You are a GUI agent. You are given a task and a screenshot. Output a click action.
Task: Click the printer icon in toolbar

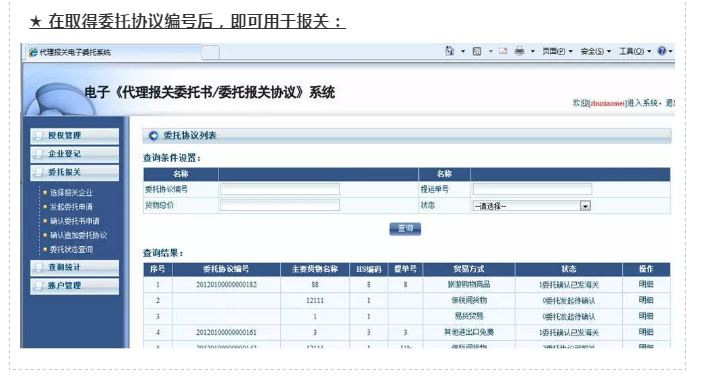pyautogui.click(x=519, y=51)
